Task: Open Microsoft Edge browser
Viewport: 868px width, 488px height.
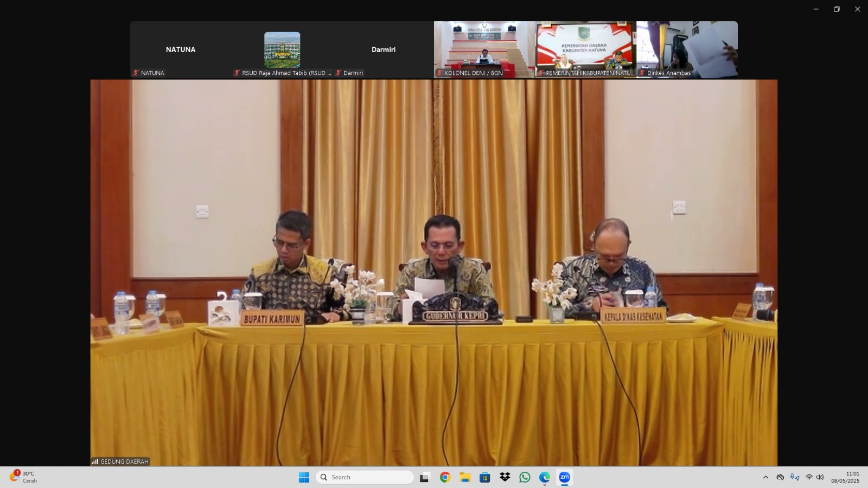Action: 544,477
